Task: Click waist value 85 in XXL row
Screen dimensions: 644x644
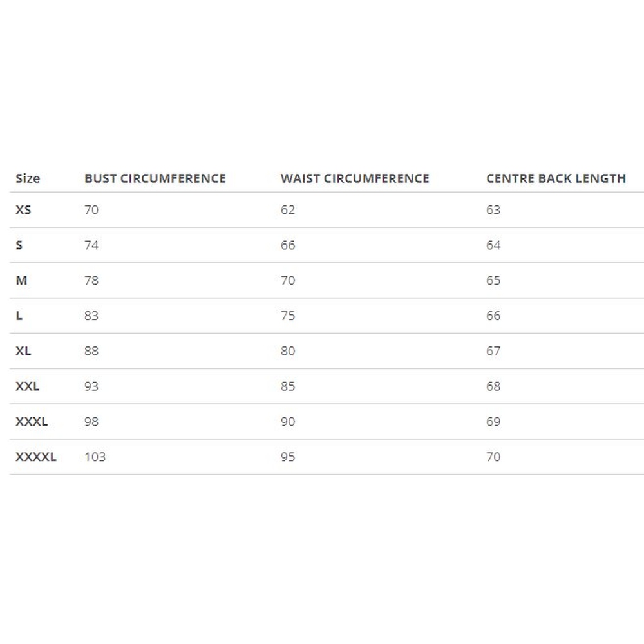Action: [x=288, y=386]
